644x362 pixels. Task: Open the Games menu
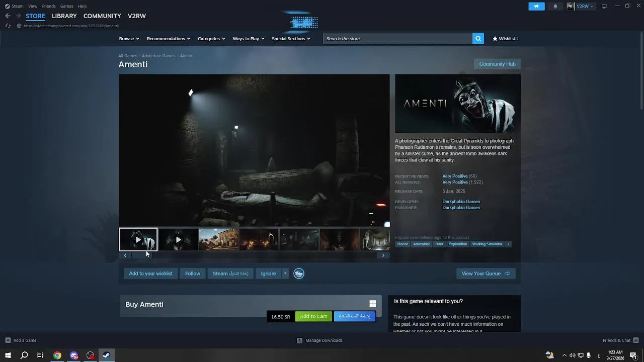click(x=66, y=6)
